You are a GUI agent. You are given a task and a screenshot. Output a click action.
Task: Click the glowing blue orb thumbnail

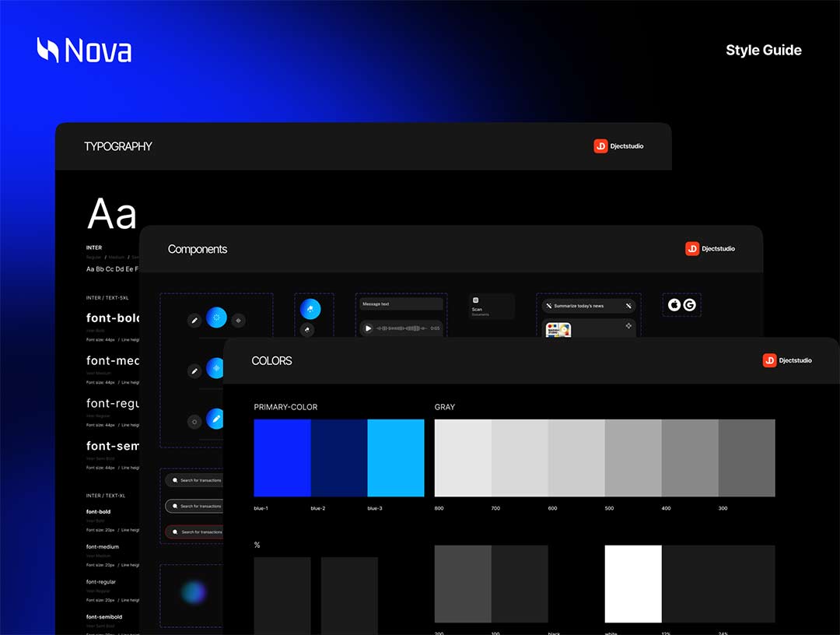[x=193, y=593]
